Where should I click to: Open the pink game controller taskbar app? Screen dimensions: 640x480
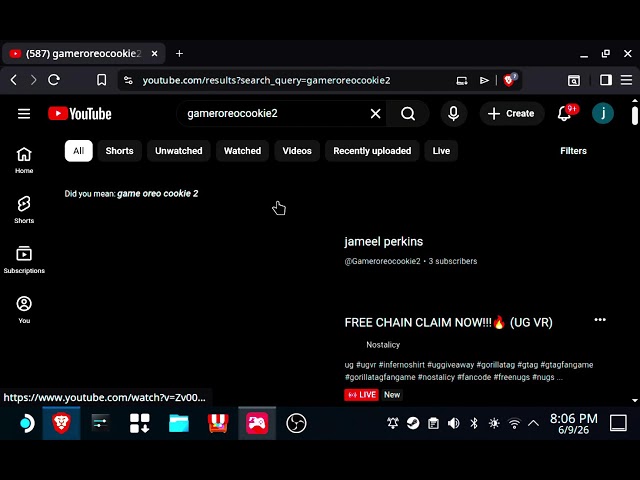[257, 423]
